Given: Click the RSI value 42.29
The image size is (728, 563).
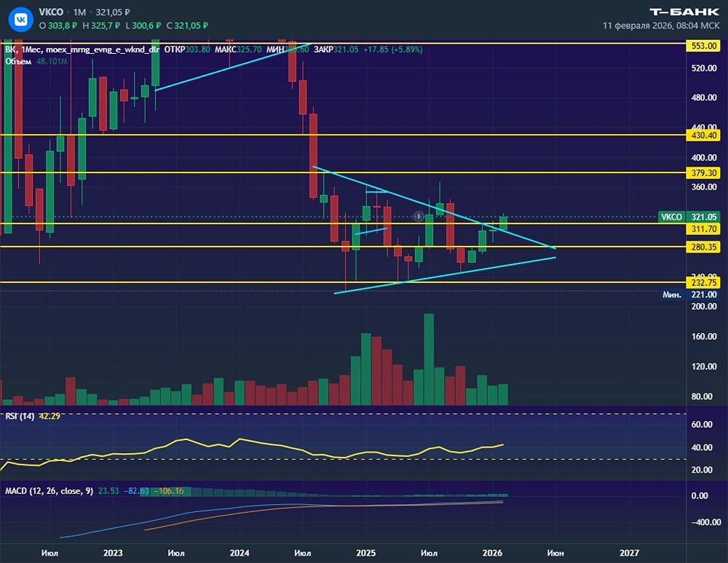Looking at the screenshot, I should pos(50,416).
